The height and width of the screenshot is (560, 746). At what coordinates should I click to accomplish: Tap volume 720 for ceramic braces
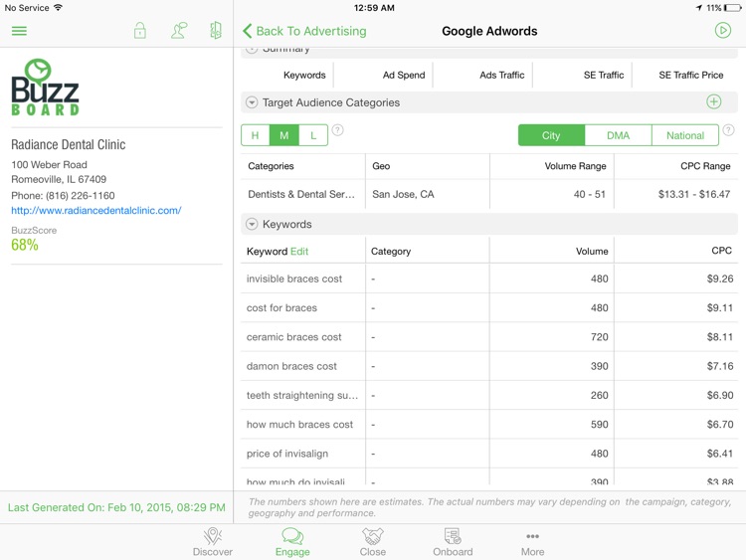600,337
